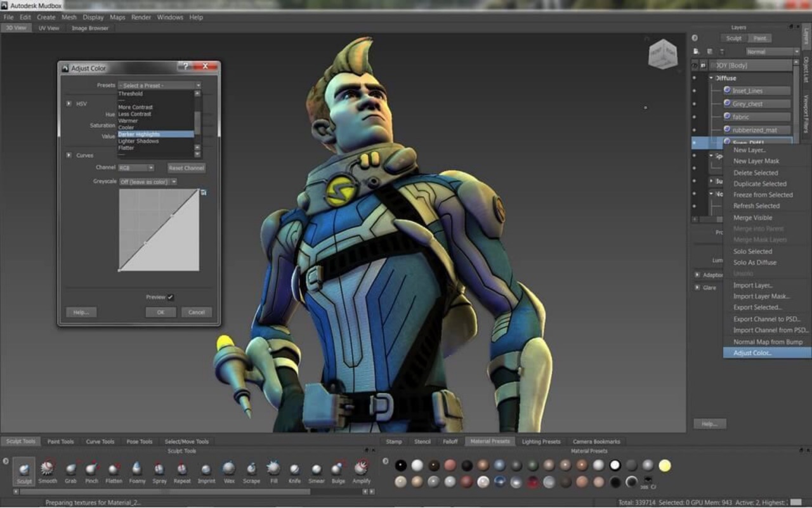
Task: Select the Amplify sculpt tool
Action: (361, 470)
